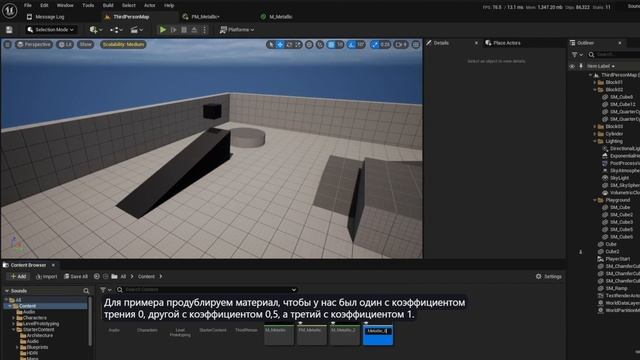Open the Lit view mode dropdown
Screen dimensions: 640x360
[65, 44]
